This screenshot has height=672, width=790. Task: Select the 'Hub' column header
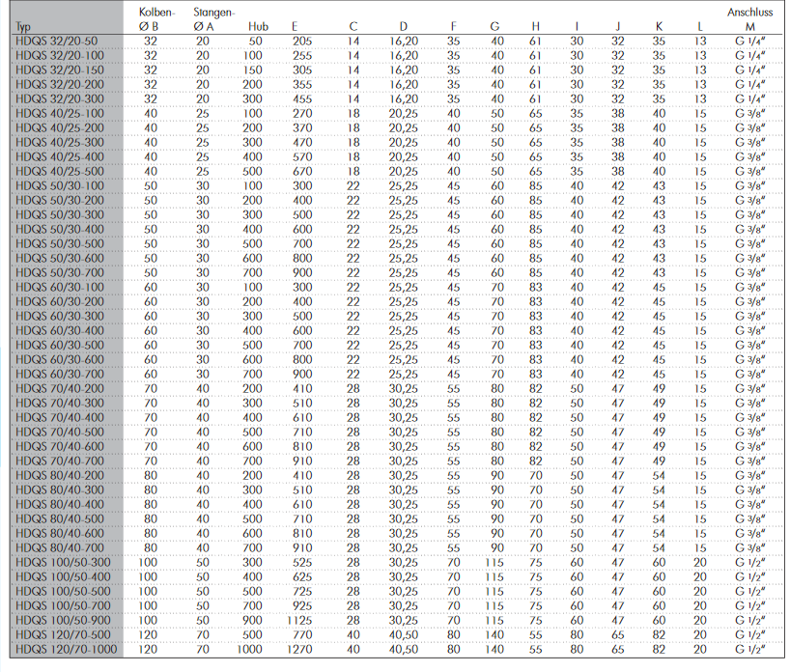tap(257, 26)
